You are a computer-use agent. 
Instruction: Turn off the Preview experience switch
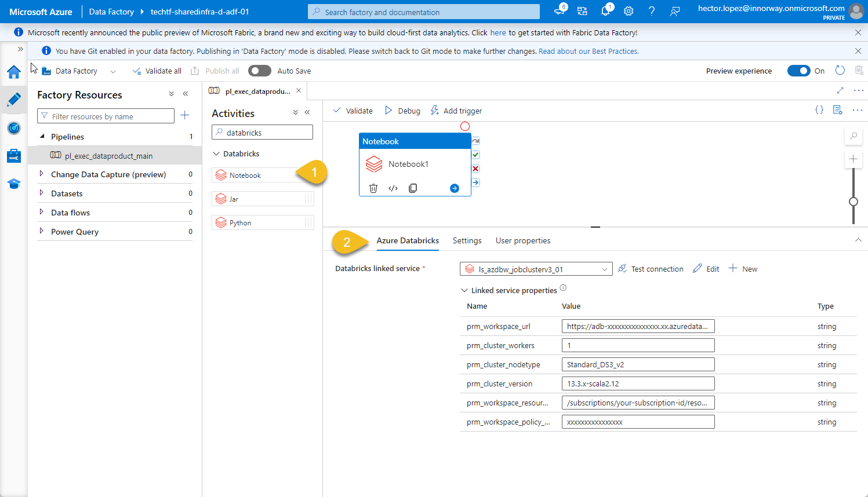(x=799, y=70)
